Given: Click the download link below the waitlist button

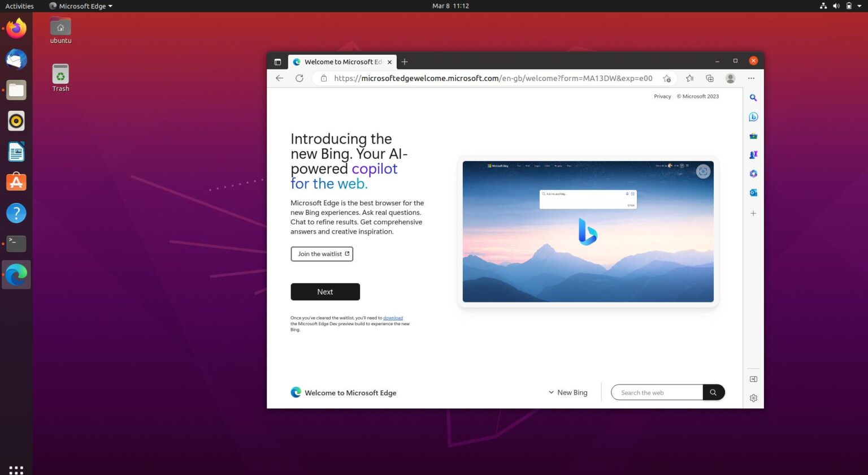Looking at the screenshot, I should [x=393, y=318].
